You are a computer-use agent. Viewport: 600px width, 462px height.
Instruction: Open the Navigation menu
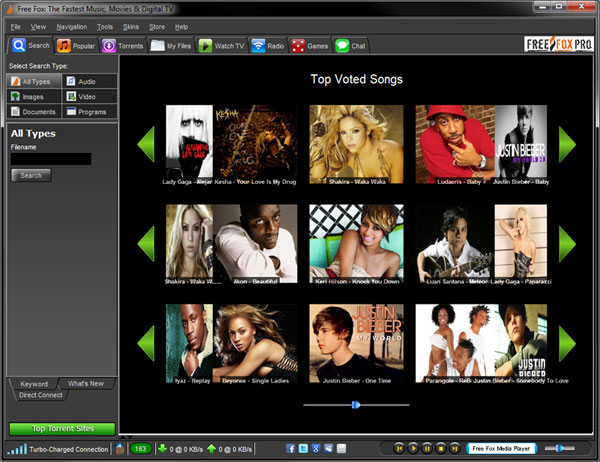coord(72,27)
